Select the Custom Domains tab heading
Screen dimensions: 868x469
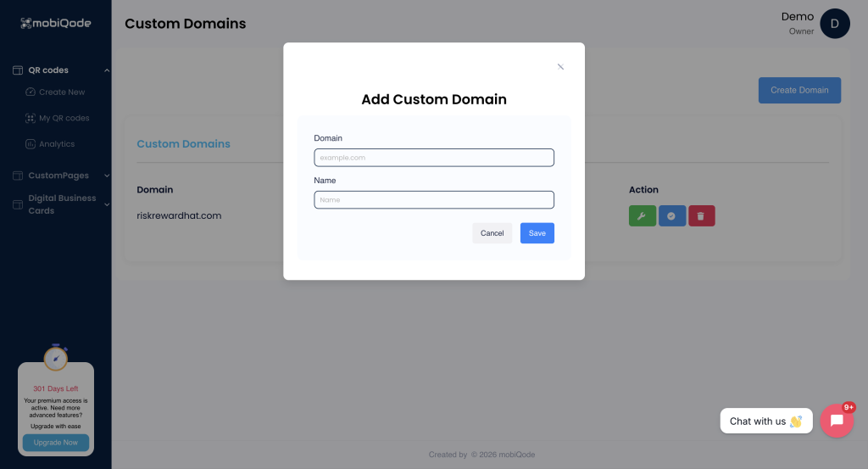coord(183,144)
